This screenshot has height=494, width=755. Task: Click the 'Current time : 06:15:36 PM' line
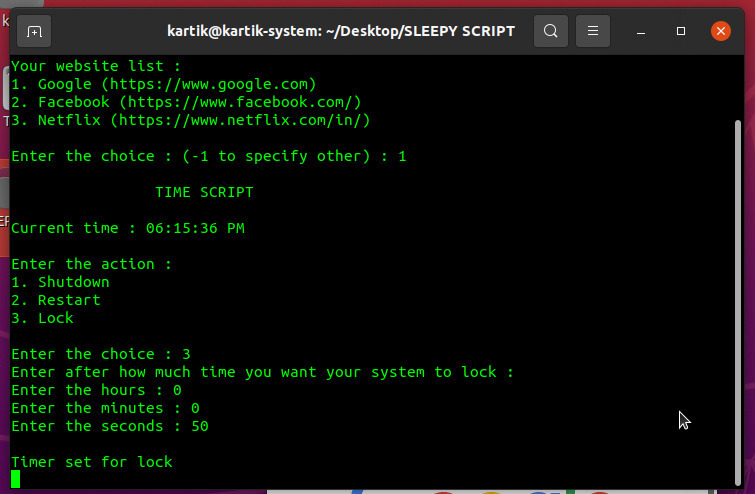(x=128, y=228)
